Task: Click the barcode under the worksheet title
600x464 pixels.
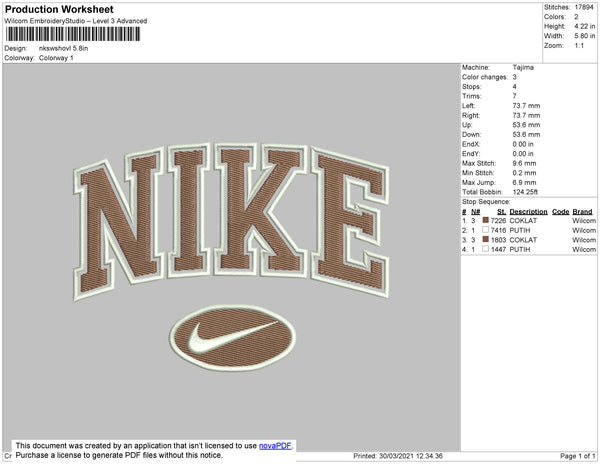Action: point(73,34)
